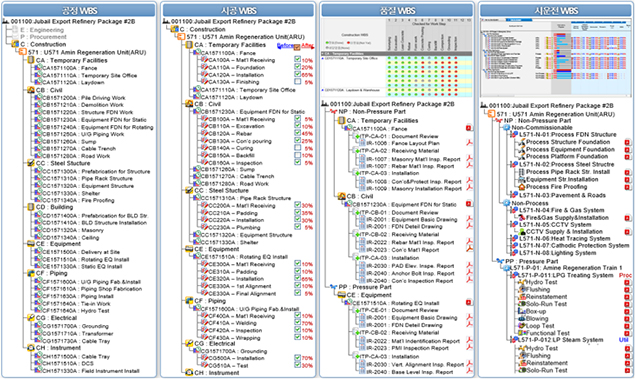Switch to the 시운전 WBS panel header
The width and height of the screenshot is (635, 379).
(x=556, y=10)
